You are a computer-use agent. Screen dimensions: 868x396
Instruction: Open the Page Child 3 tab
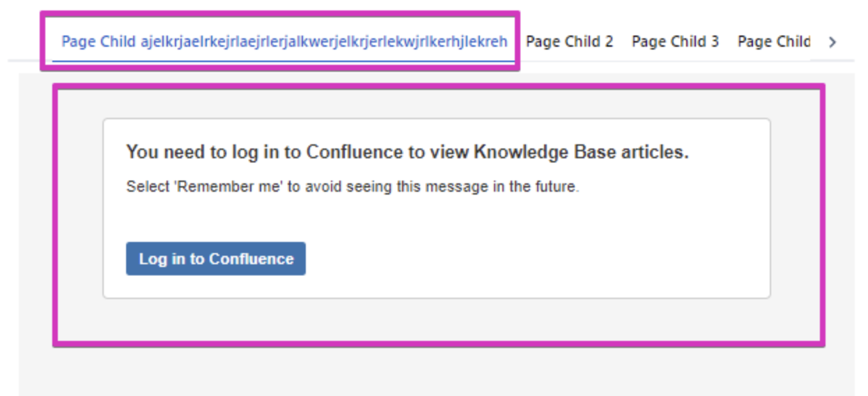tap(675, 42)
